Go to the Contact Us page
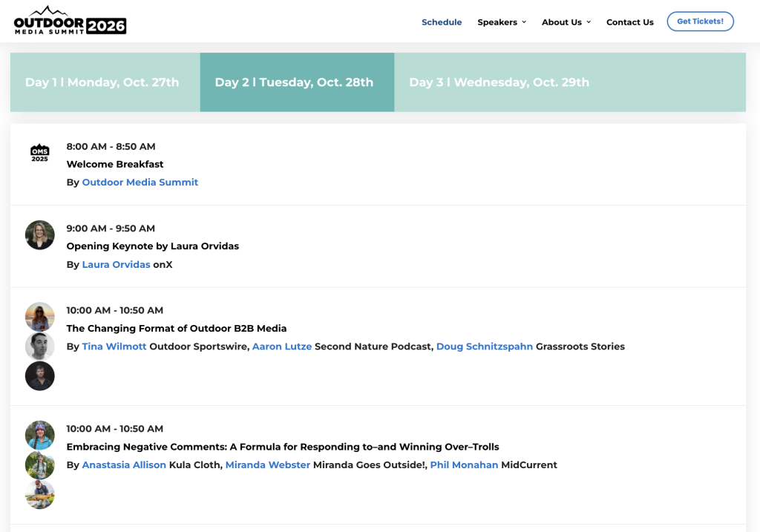Image resolution: width=760 pixels, height=532 pixels. click(x=629, y=22)
